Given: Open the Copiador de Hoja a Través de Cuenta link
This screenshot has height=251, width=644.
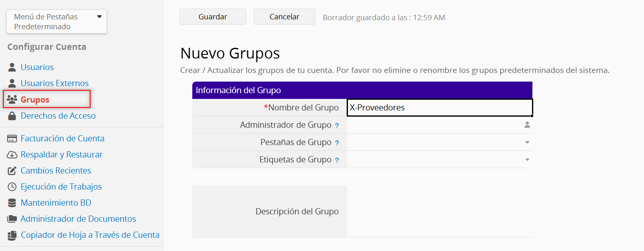Looking at the screenshot, I should pos(90,235).
